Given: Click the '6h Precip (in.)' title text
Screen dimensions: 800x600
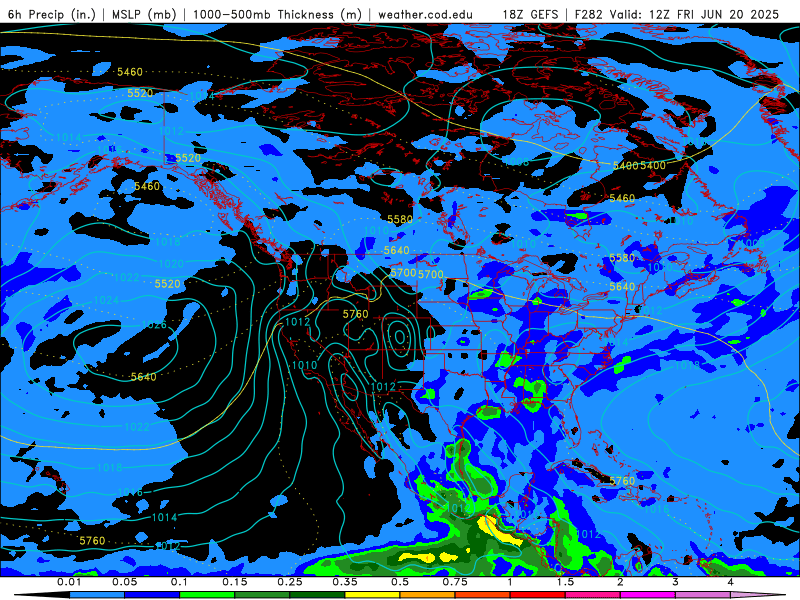Looking at the screenshot, I should [x=52, y=14].
